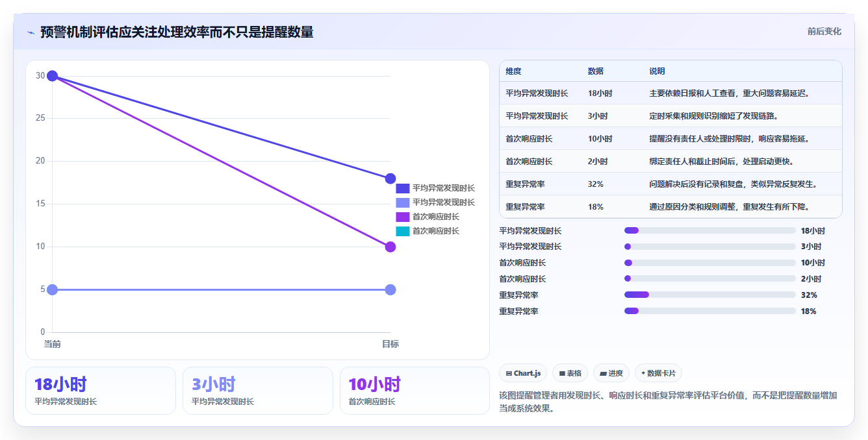Click the 10小时 首次响应时长 summary card

click(x=415, y=391)
